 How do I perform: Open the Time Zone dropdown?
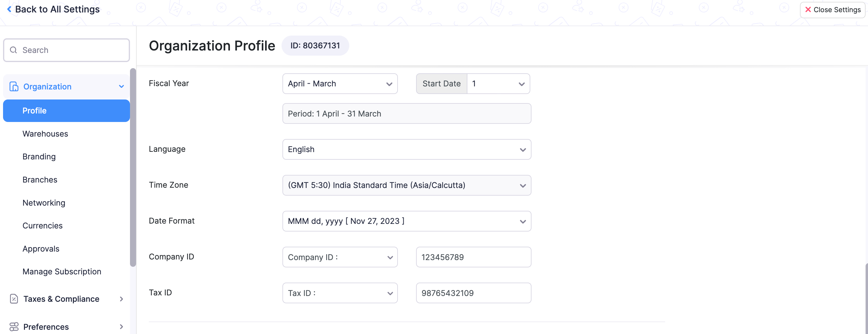point(406,185)
